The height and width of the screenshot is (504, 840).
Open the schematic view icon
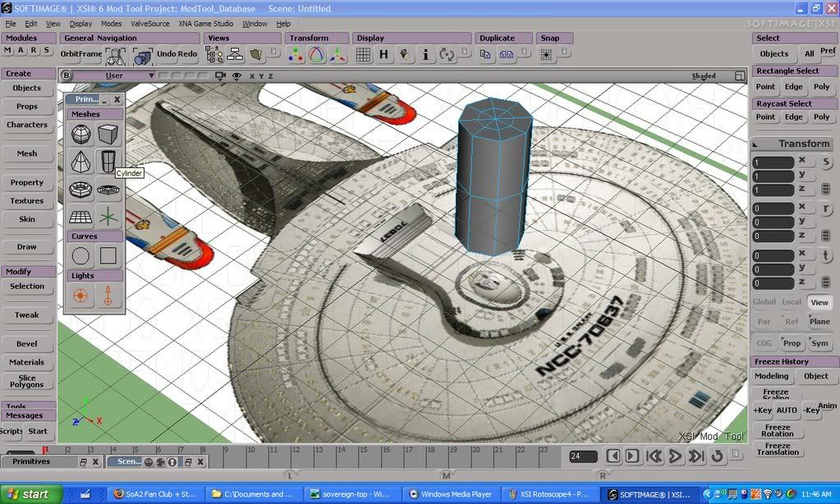[x=235, y=55]
